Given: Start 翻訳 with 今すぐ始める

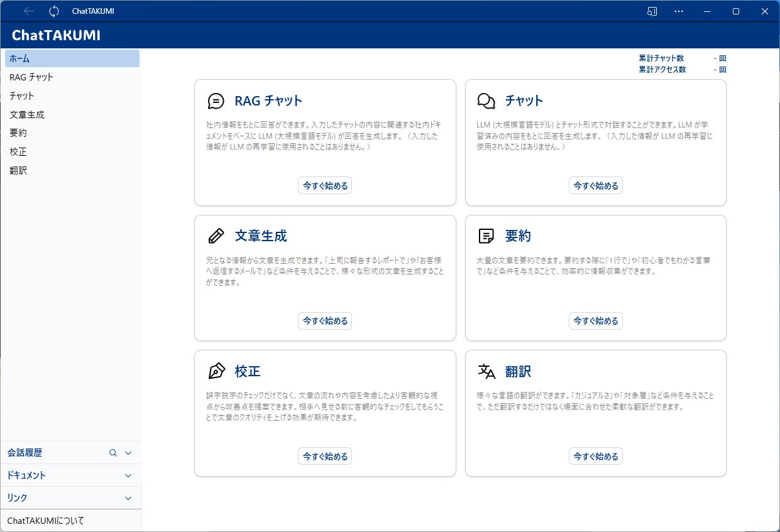Looking at the screenshot, I should [596, 457].
